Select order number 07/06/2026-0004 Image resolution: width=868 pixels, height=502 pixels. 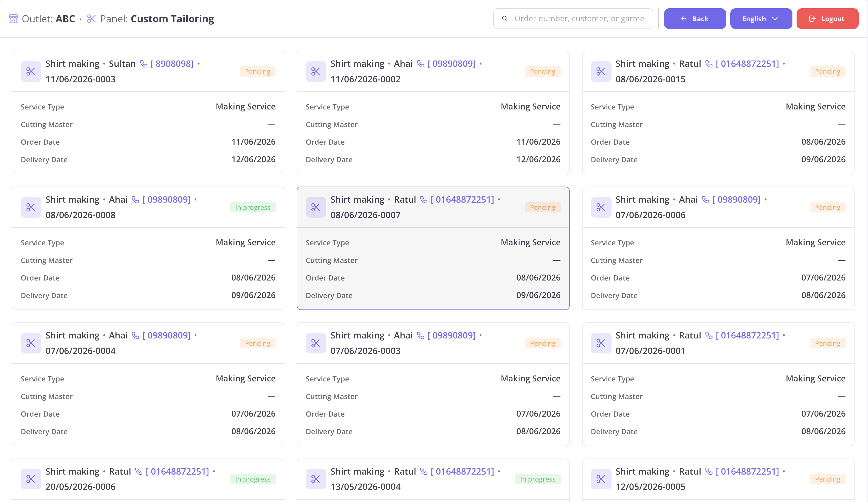click(x=80, y=351)
